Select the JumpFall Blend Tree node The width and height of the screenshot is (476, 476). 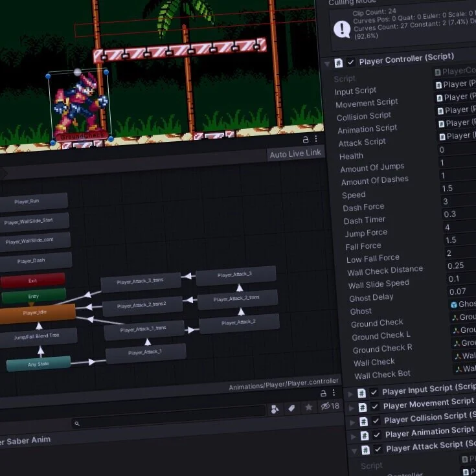(x=38, y=337)
